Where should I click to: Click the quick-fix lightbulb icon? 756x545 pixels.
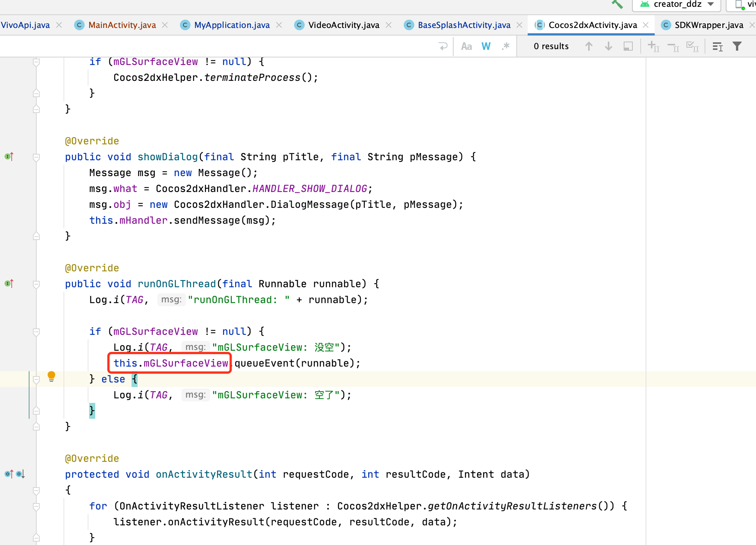(x=51, y=376)
